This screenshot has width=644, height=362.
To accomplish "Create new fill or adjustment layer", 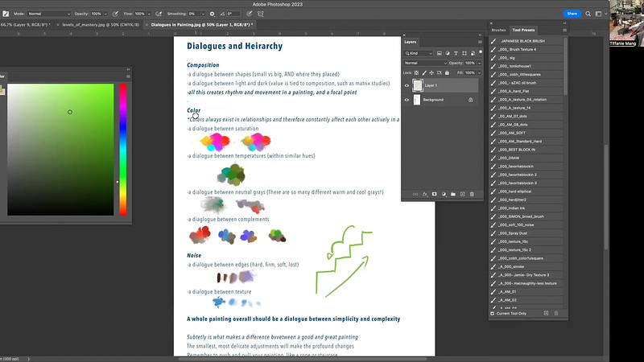I will 444,194.
